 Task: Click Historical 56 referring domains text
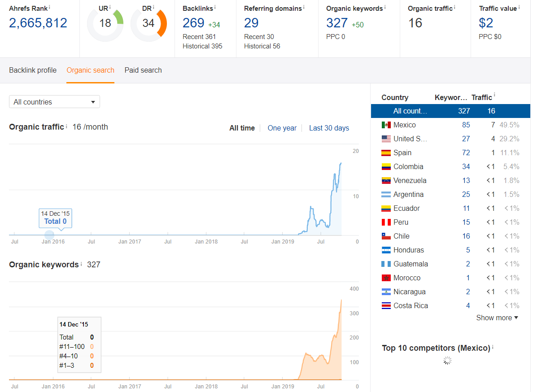pyautogui.click(x=262, y=46)
